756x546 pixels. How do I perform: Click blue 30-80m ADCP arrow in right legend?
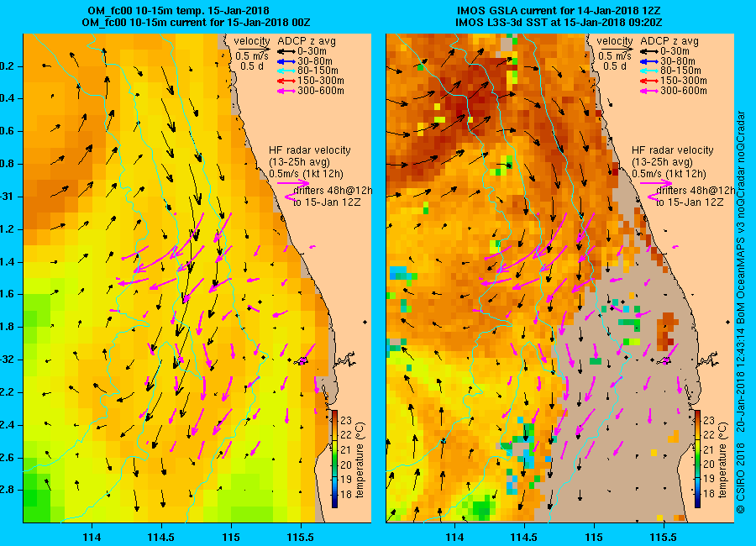pyautogui.click(x=649, y=61)
